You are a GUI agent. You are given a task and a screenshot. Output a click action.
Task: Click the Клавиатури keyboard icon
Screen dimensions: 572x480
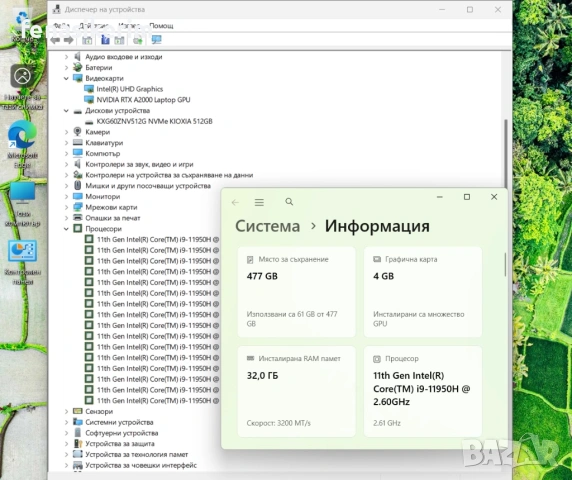pos(77,143)
